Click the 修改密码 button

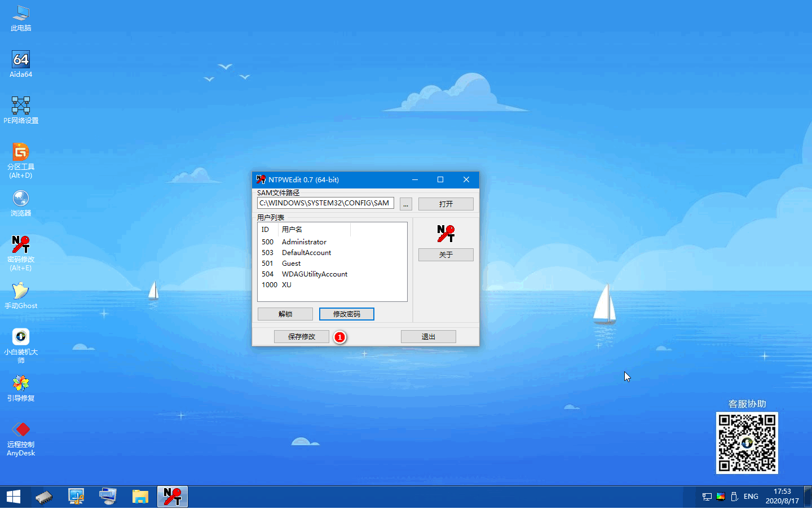(346, 314)
